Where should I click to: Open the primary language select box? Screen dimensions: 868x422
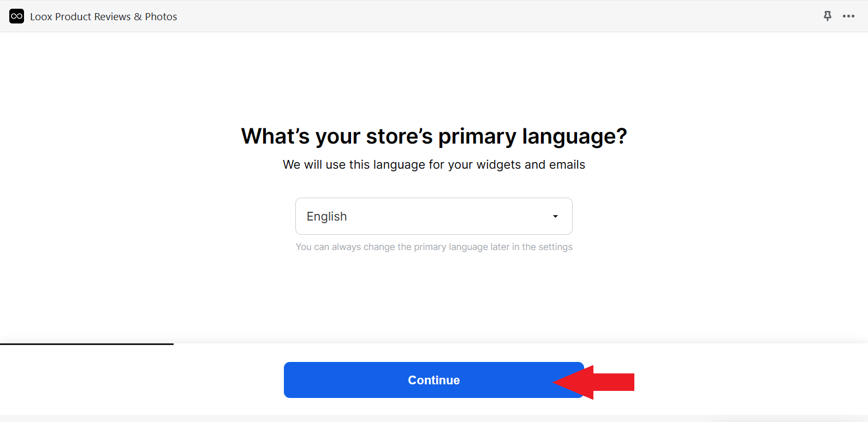pyautogui.click(x=434, y=216)
